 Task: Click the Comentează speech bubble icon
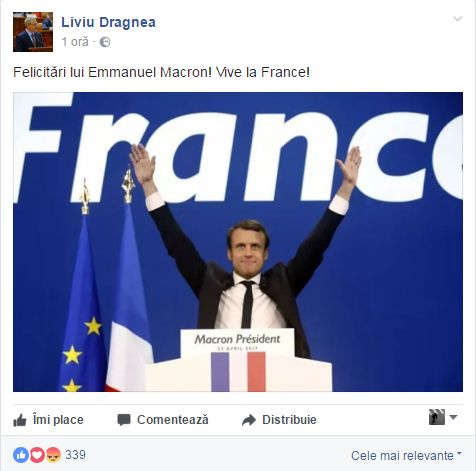click(x=124, y=420)
